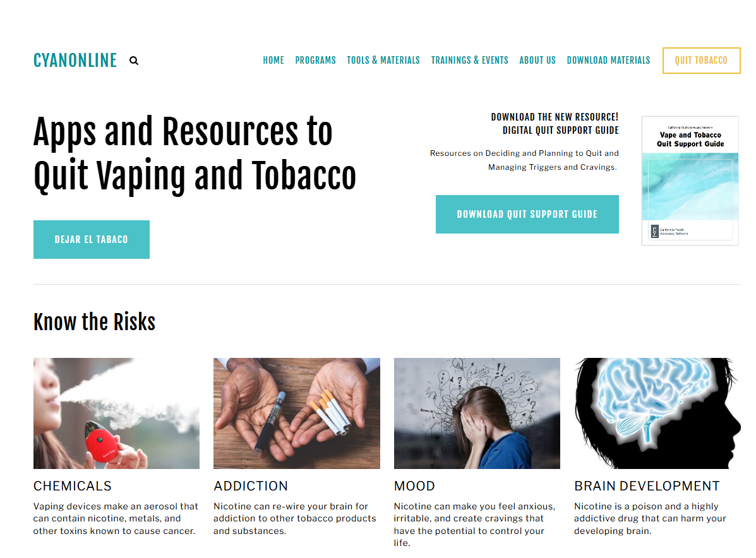Screen dimensions: 756x558
Task: Open the CYANONLINE logo link
Action: 75,61
